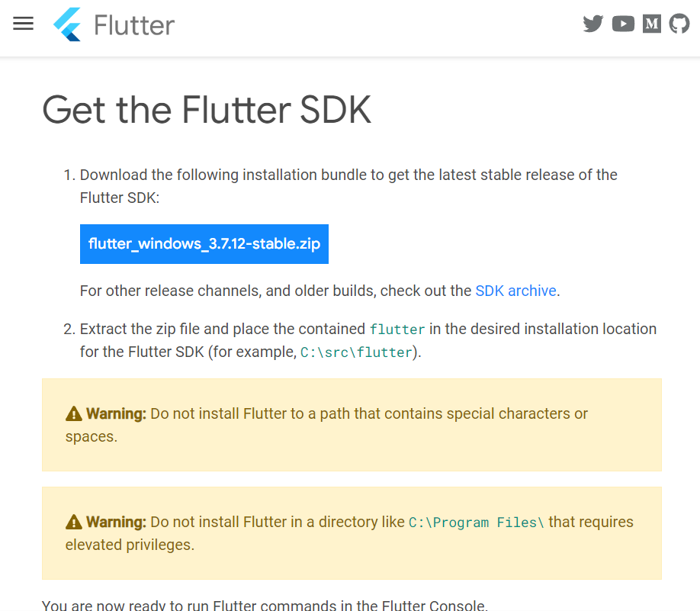Viewport: 700px width, 611px height.
Task: Click the Flutter logo icon
Action: (x=67, y=24)
